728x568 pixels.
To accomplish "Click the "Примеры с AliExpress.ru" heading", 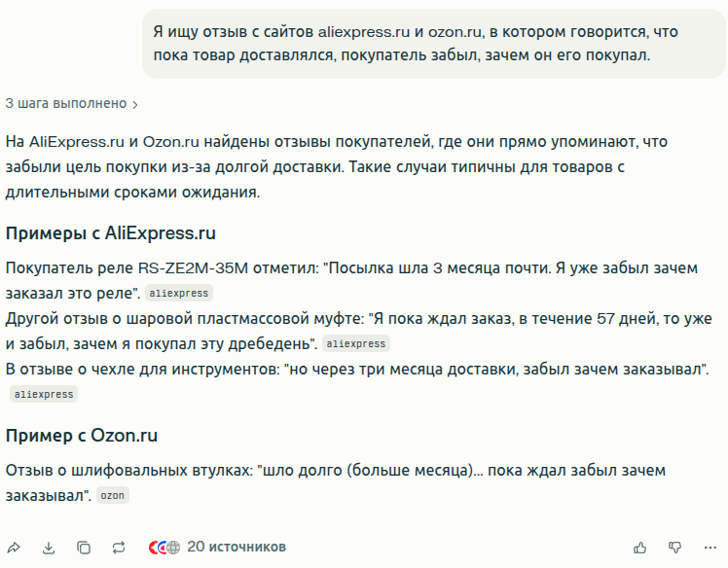I will pyautogui.click(x=111, y=233).
